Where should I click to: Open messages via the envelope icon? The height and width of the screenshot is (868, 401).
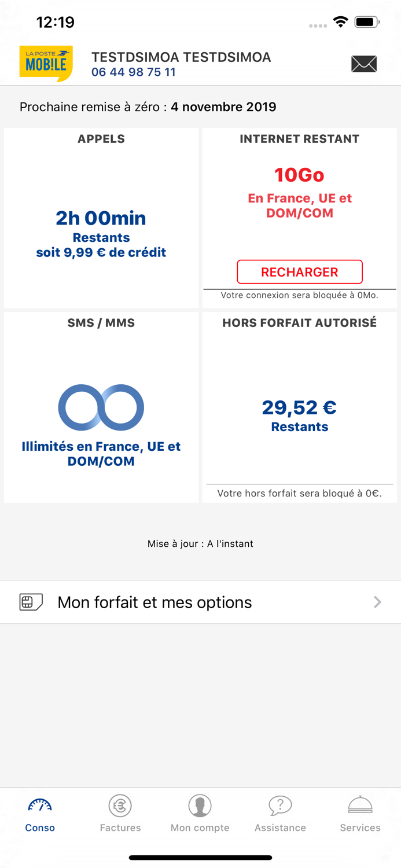pyautogui.click(x=363, y=65)
